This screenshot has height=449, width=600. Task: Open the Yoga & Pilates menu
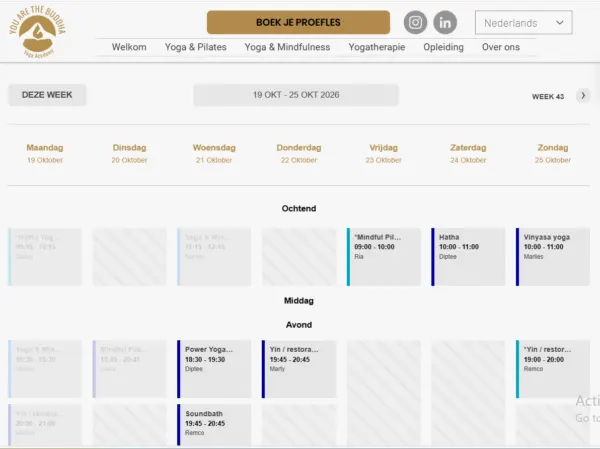coord(196,47)
